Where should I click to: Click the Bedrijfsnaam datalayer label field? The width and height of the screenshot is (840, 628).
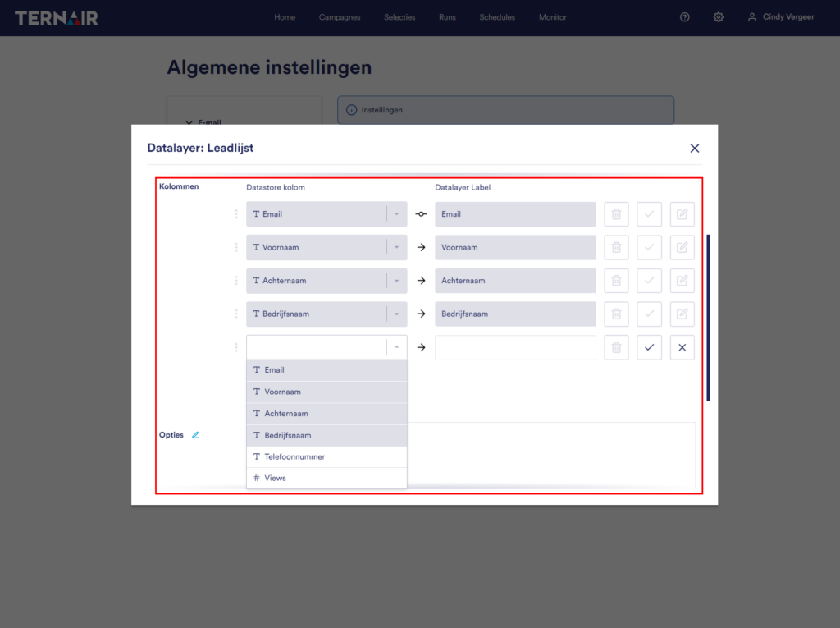coord(515,314)
